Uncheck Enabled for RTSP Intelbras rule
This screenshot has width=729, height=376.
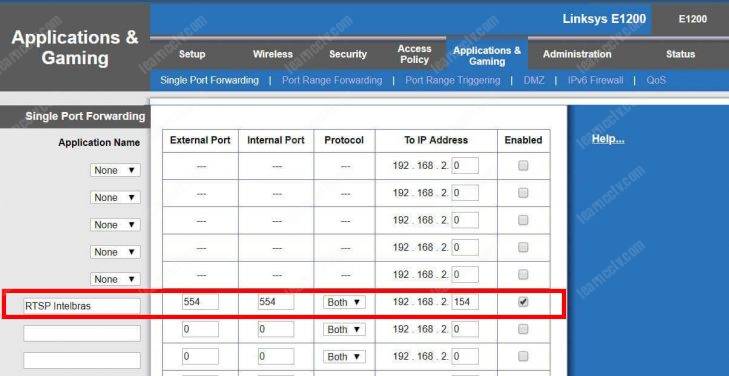click(x=523, y=302)
